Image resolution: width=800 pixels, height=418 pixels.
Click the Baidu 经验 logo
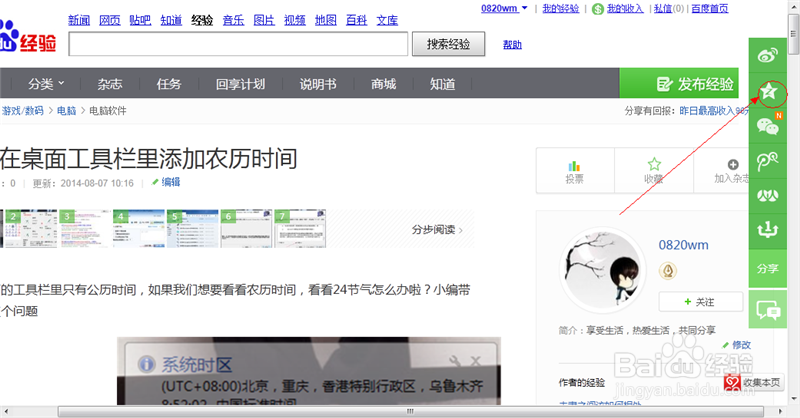28,37
